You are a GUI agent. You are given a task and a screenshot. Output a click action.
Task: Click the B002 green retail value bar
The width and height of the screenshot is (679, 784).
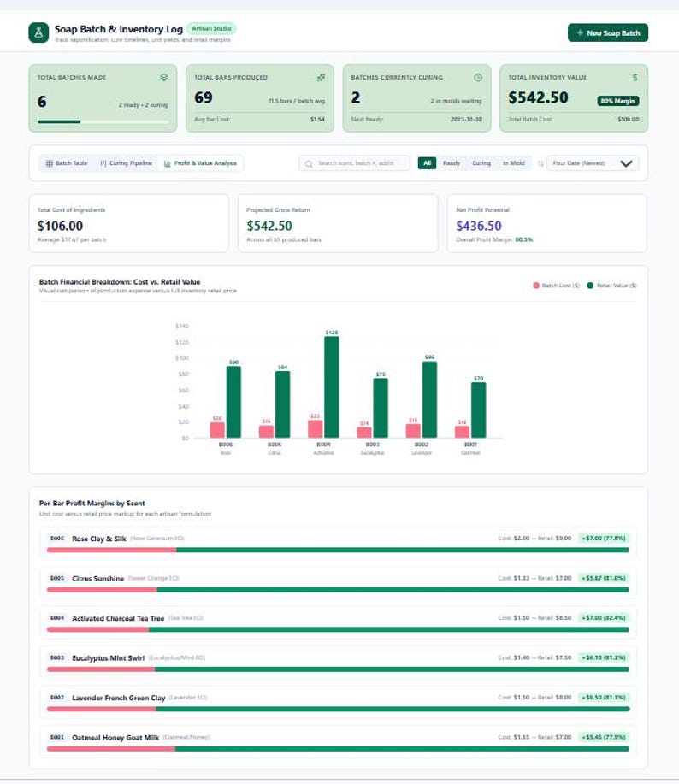coord(429,399)
